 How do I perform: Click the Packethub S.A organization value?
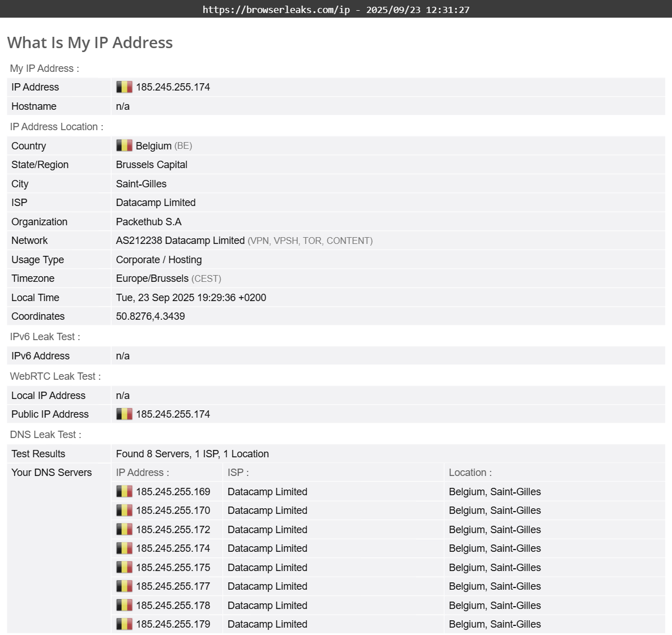[x=148, y=222]
